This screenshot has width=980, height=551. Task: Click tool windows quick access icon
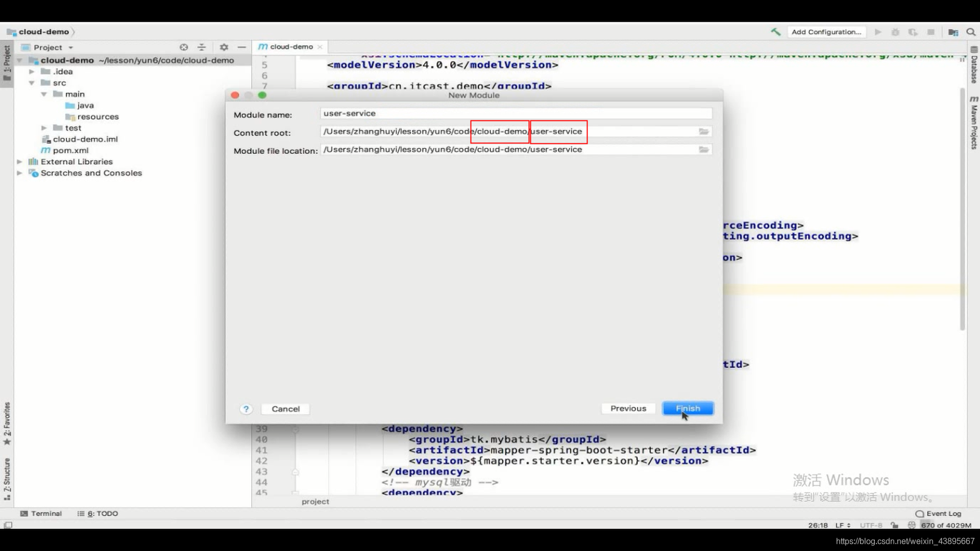tap(8, 525)
